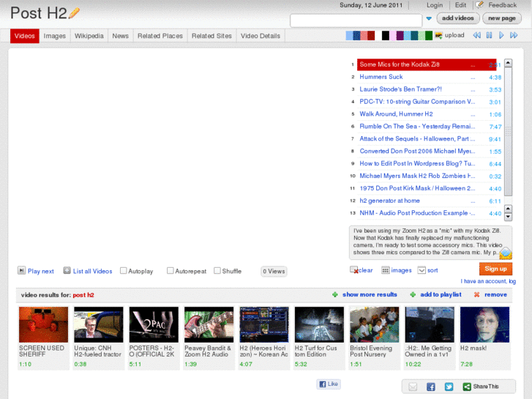Image resolution: width=532 pixels, height=399 pixels.
Task: Open the Related Places tab
Action: tap(160, 36)
